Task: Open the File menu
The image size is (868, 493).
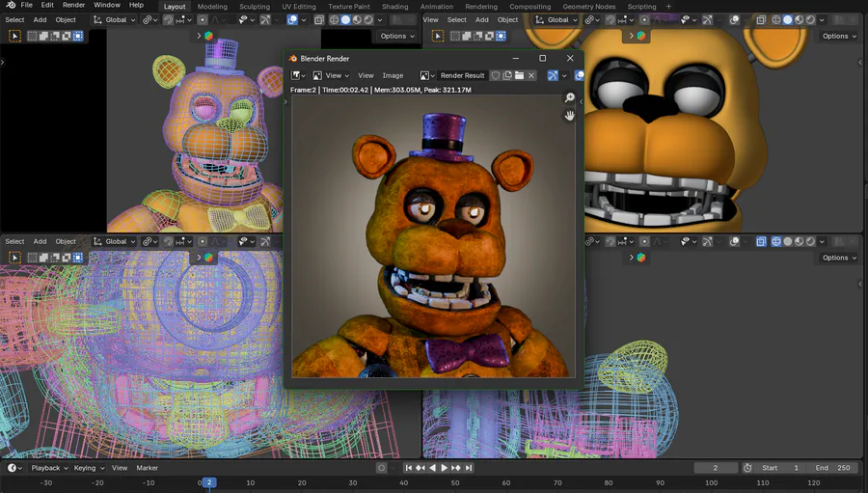Action: click(x=27, y=5)
